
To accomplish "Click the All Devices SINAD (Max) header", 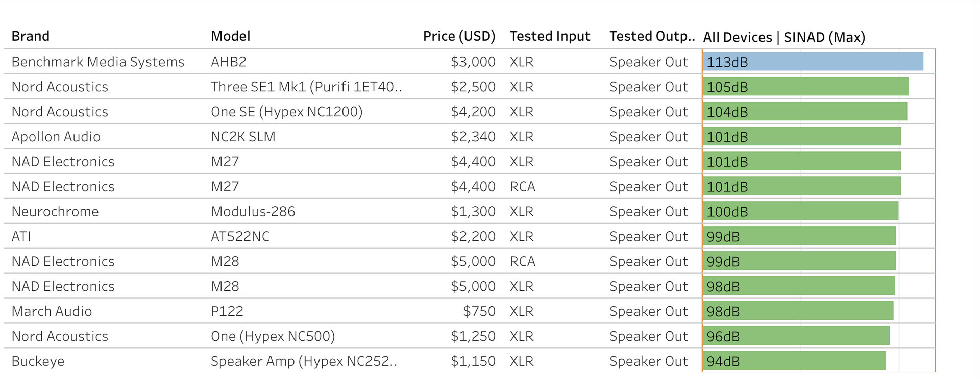I will (784, 37).
